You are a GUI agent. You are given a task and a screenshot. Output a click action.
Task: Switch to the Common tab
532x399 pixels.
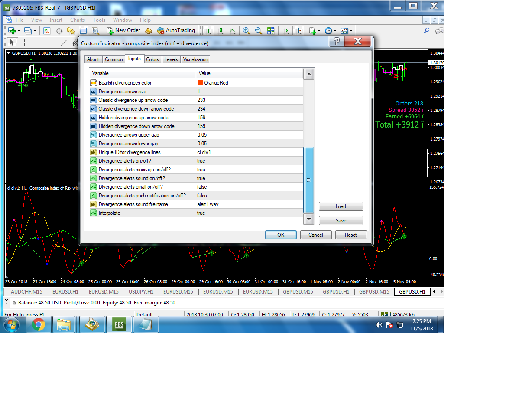pos(114,59)
